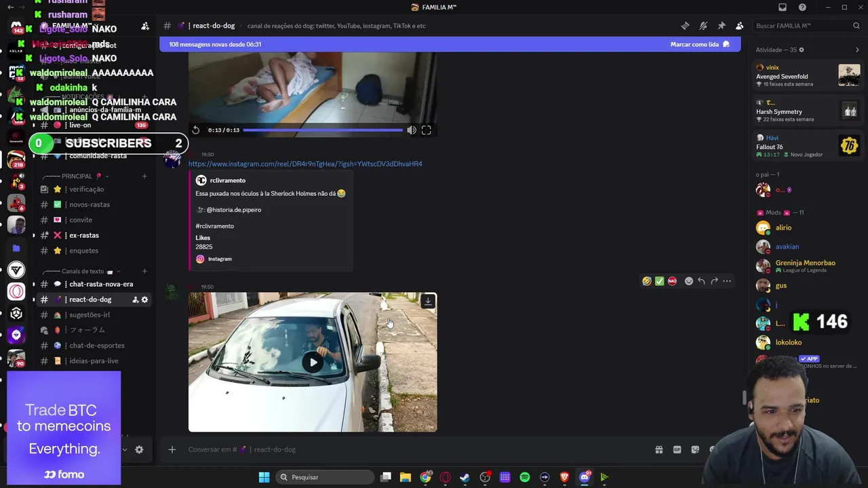Expand the Atividade panel chevron
The width and height of the screenshot is (868, 488).
[x=857, y=49]
